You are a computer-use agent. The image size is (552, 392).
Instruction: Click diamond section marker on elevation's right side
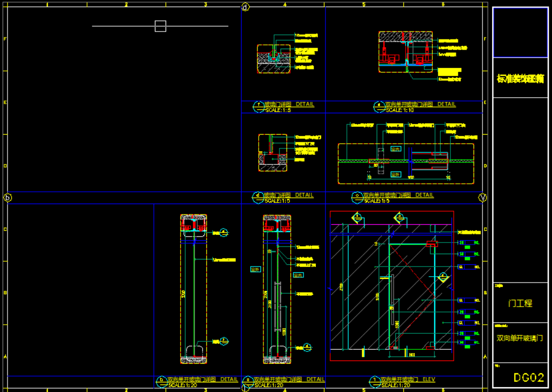[443, 277]
